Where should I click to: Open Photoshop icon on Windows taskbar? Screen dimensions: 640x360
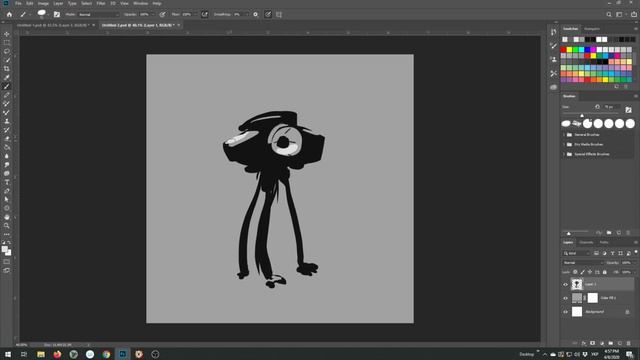(x=122, y=354)
